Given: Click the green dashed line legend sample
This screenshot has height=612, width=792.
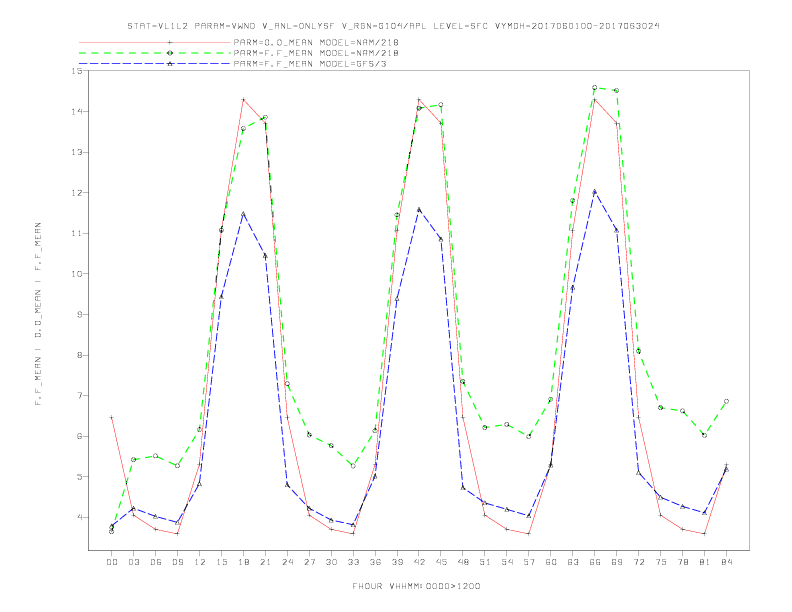Looking at the screenshot, I should (155, 53).
